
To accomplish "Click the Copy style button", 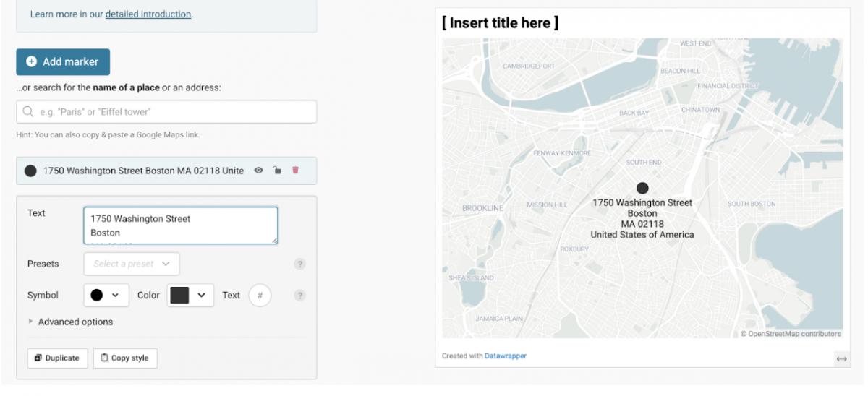I will click(x=125, y=358).
